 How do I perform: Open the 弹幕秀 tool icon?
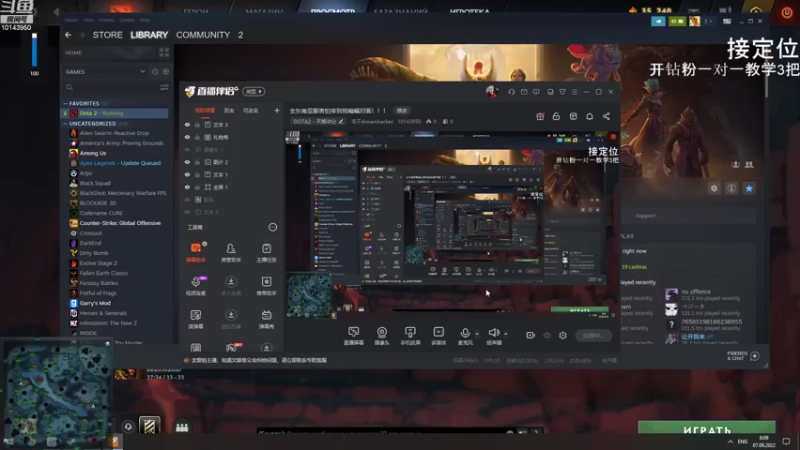[x=266, y=318]
